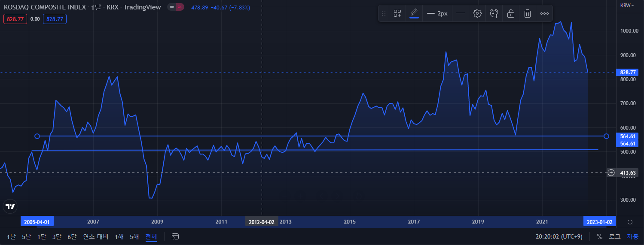
Task: Select 연초 대비 time range
Action: click(x=95, y=236)
